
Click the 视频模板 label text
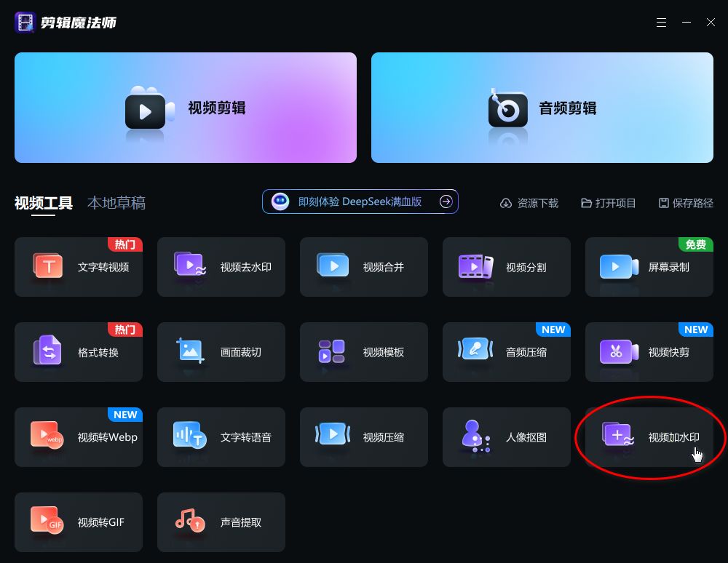coord(384,353)
